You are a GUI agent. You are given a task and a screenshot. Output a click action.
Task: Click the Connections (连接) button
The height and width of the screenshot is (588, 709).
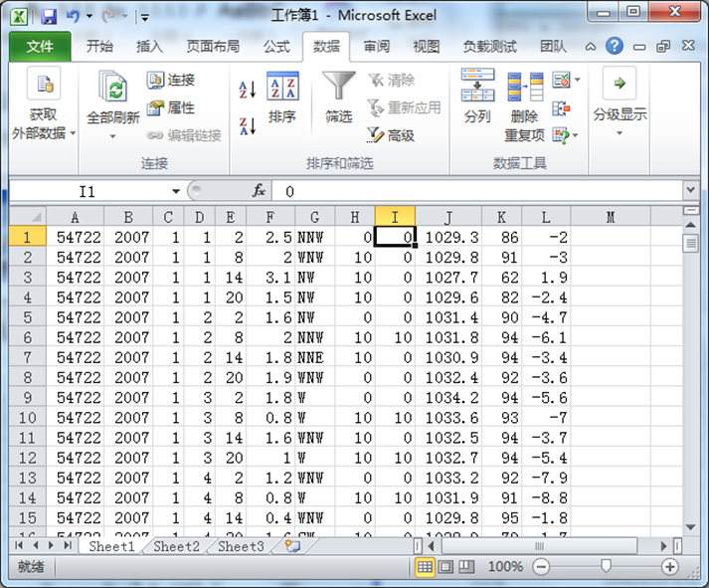click(x=171, y=81)
